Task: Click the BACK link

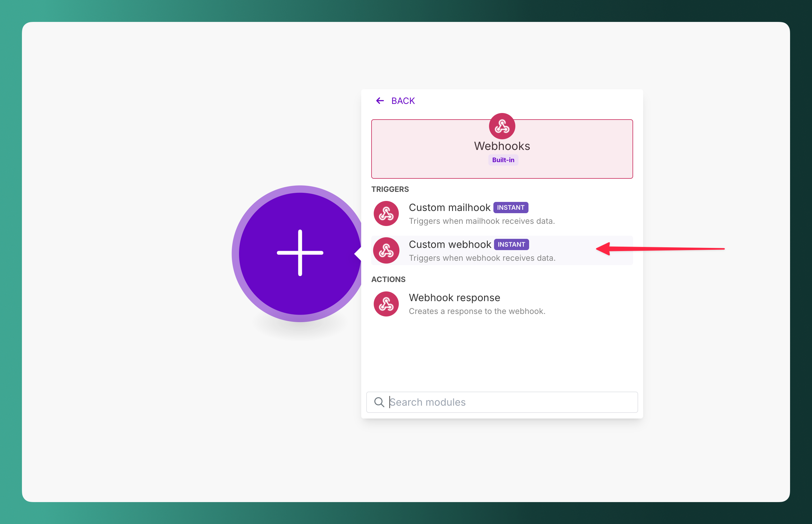Action: point(403,100)
